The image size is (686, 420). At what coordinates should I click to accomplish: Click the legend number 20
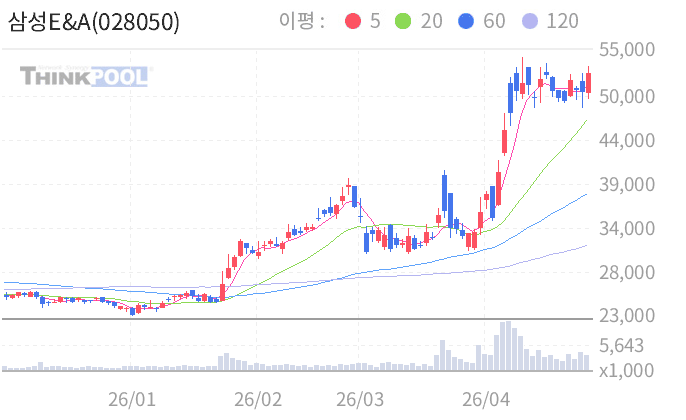pyautogui.click(x=431, y=21)
